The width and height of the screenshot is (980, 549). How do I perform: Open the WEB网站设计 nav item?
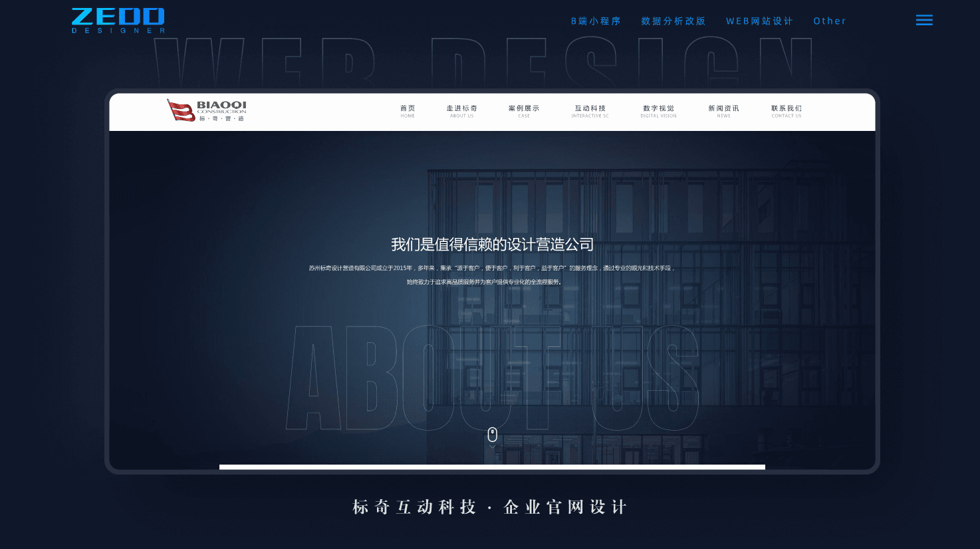[x=759, y=21]
